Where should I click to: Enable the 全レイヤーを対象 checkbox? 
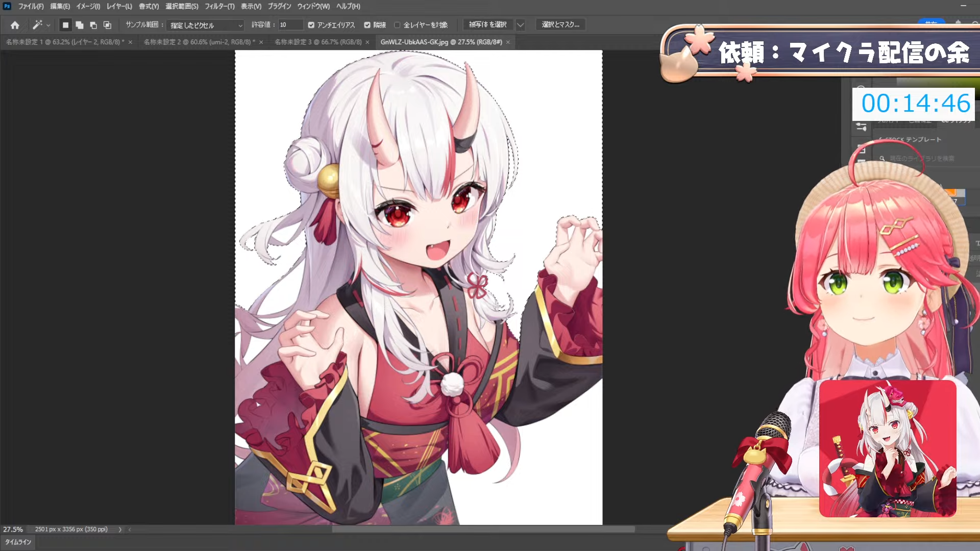point(397,25)
